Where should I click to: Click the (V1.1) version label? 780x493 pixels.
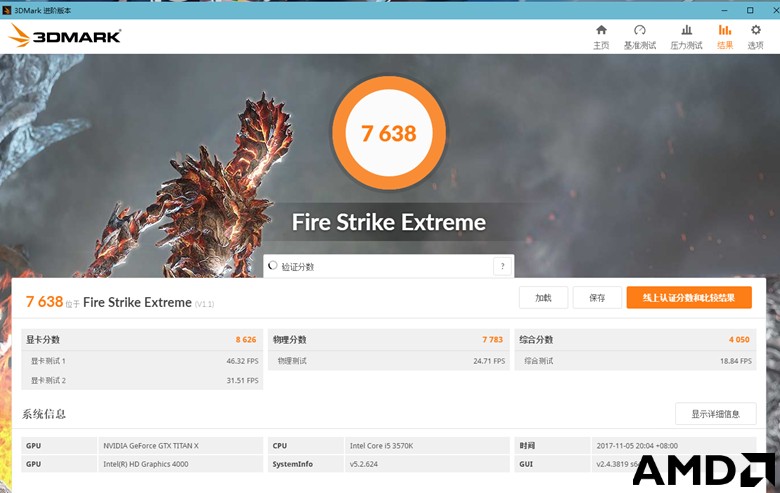[204, 304]
